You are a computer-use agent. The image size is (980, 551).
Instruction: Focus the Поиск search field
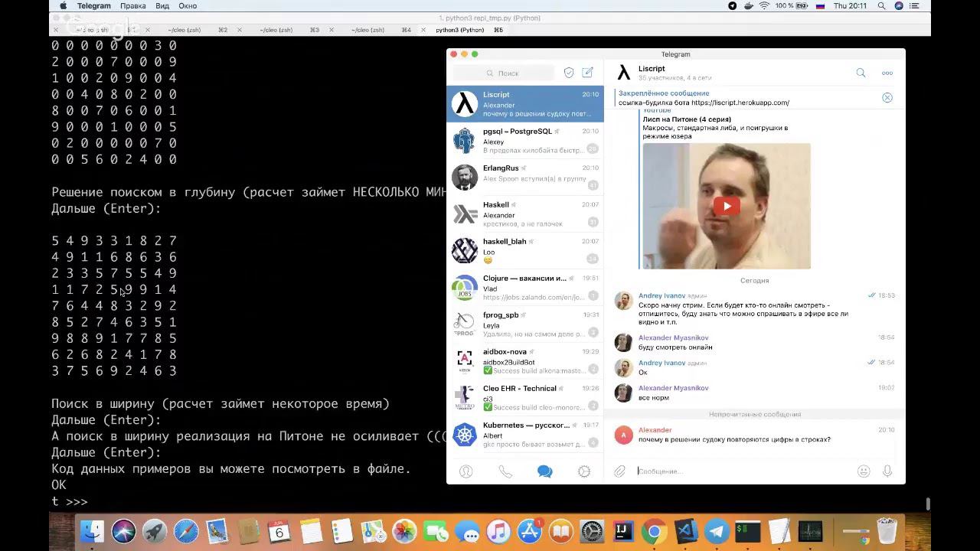coord(504,73)
